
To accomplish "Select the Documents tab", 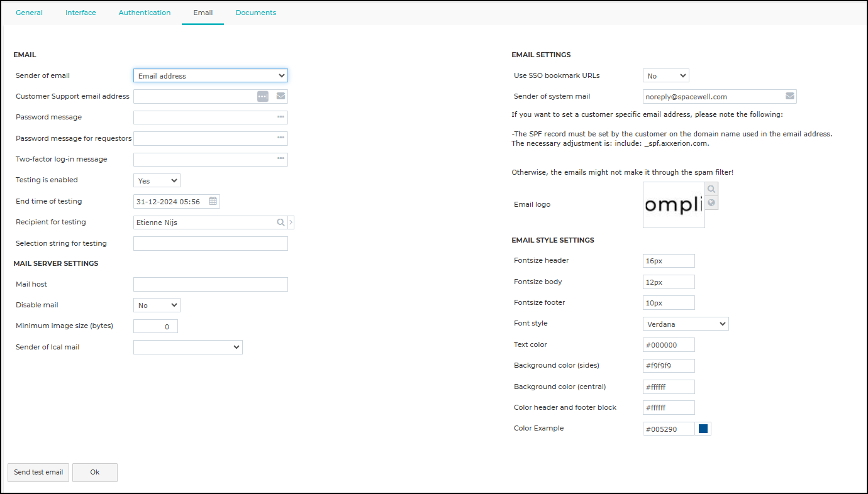I will [x=256, y=13].
